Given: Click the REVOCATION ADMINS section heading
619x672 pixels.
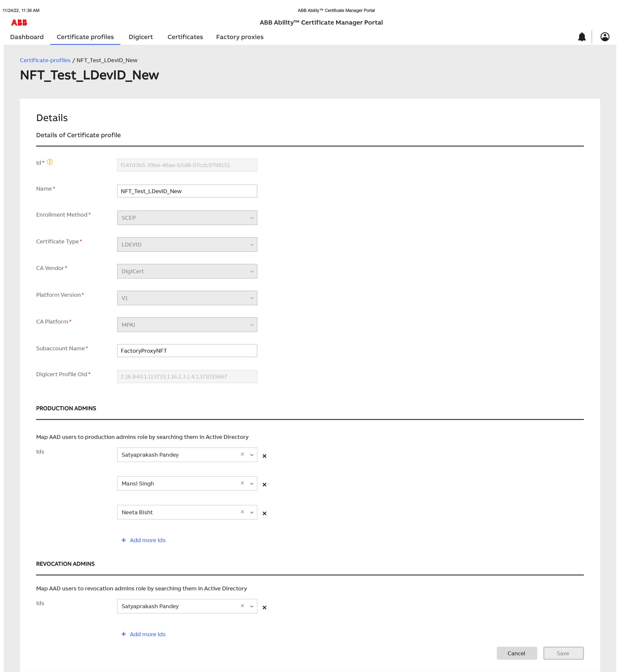Looking at the screenshot, I should tap(65, 564).
